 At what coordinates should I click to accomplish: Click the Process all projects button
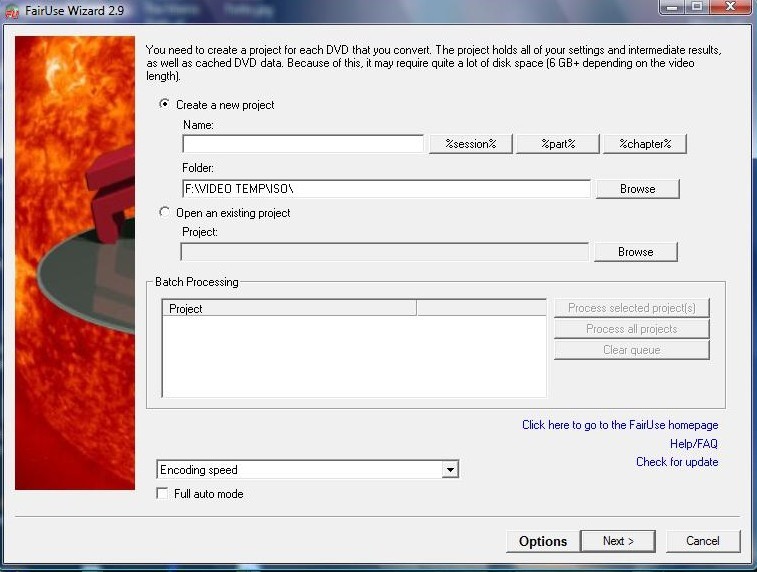[x=631, y=329]
